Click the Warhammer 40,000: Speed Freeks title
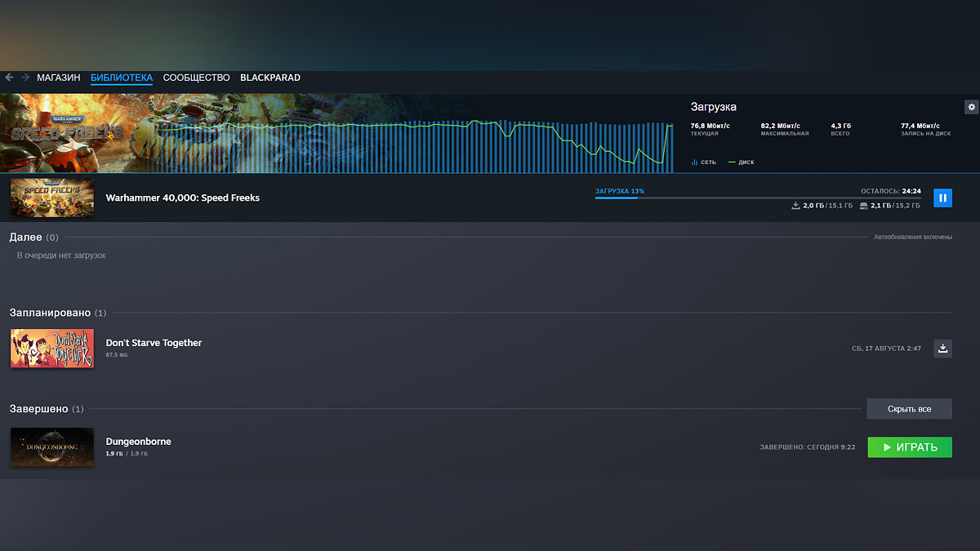 point(183,198)
